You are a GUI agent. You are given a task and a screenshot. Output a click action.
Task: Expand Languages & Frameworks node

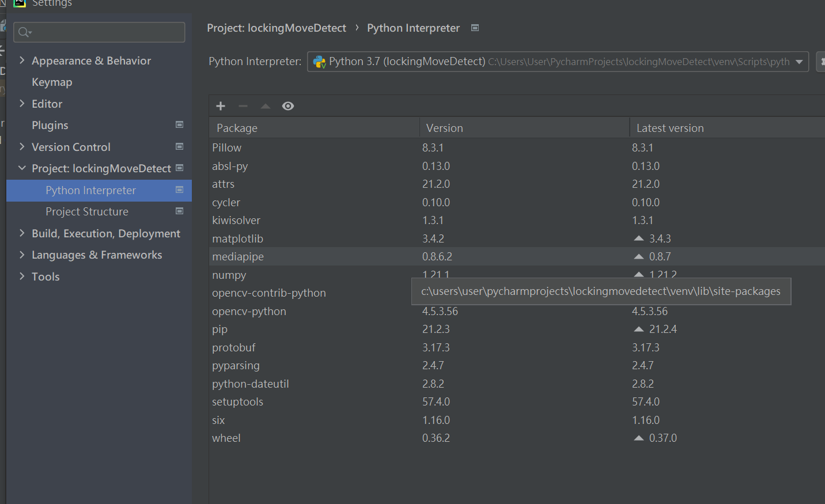22,255
